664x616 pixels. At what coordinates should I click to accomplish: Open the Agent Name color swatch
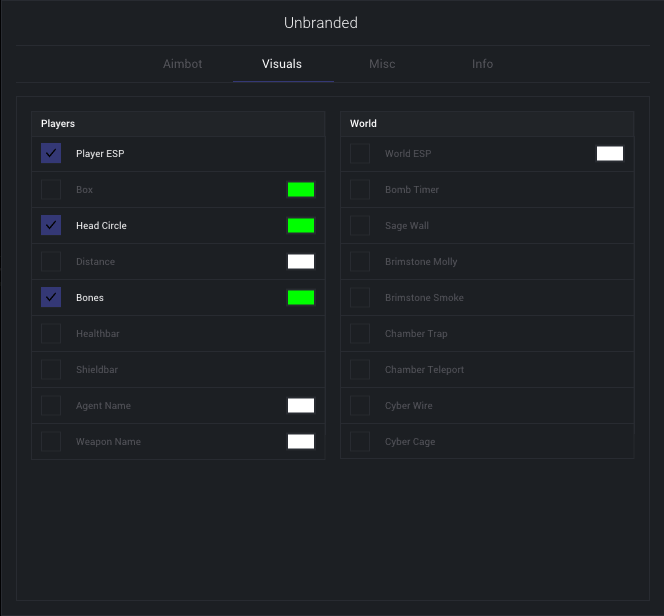coord(301,405)
